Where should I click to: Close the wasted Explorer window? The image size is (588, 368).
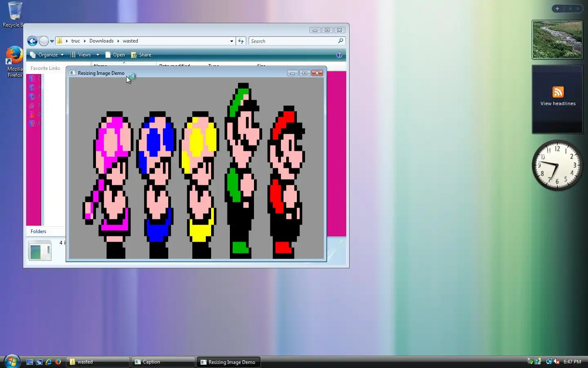click(340, 30)
